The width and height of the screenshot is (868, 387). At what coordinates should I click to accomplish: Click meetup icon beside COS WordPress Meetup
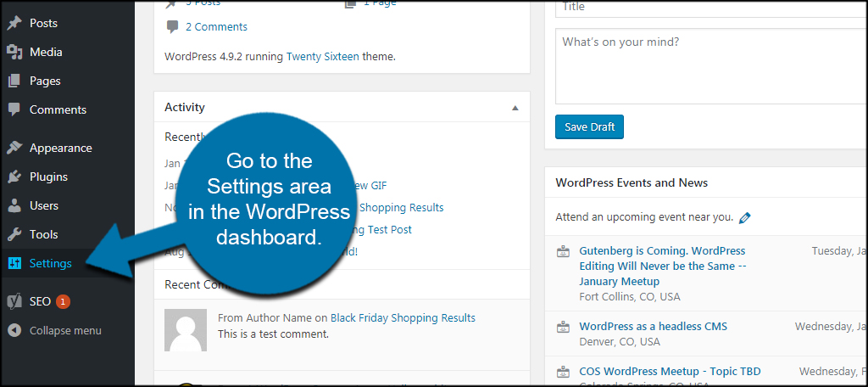[x=563, y=372]
